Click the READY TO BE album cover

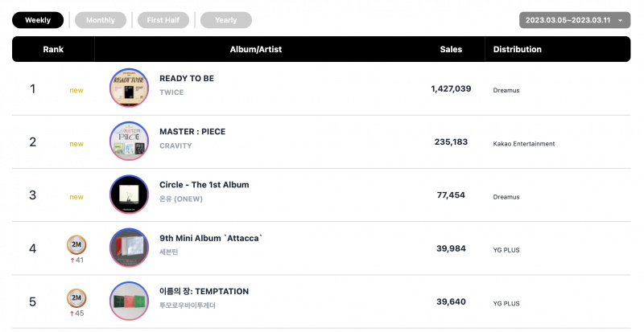[130, 88]
